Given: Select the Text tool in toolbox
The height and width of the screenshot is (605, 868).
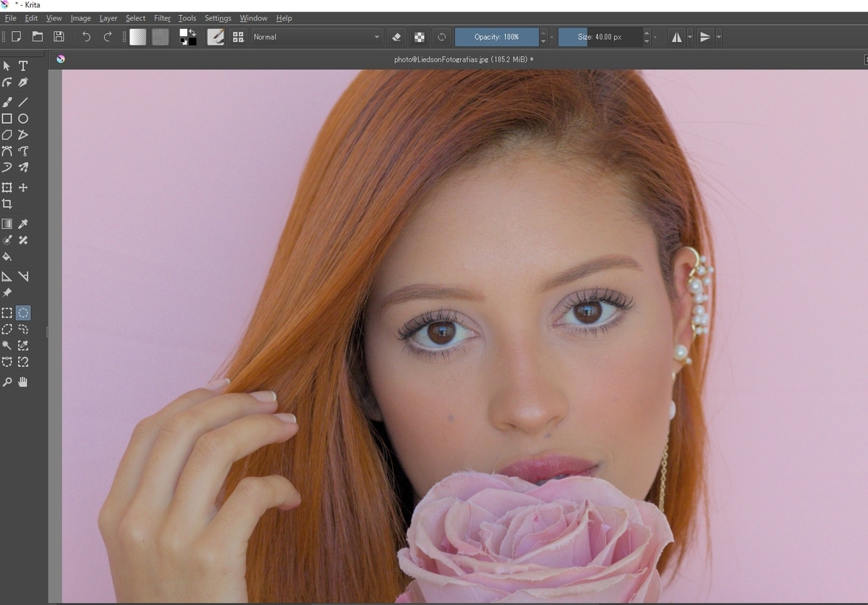Looking at the screenshot, I should point(23,66).
